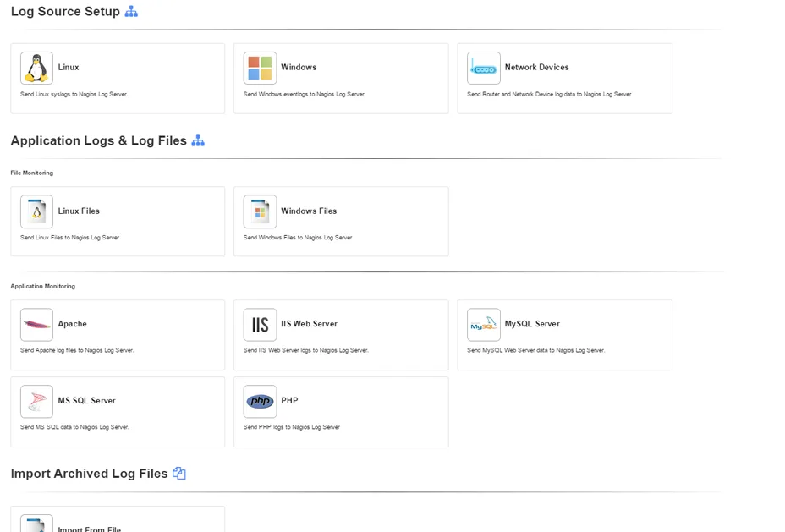This screenshot has height=532, width=785.
Task: Click 'Send Windows eventlogs to Nagios Log Server' text
Action: tap(304, 94)
